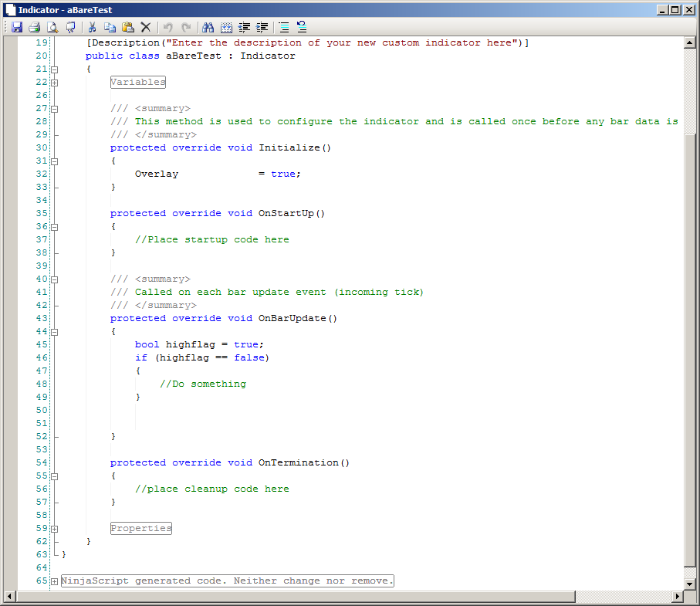
Task: Save the script with the floppy disk icon
Action: coord(17,27)
